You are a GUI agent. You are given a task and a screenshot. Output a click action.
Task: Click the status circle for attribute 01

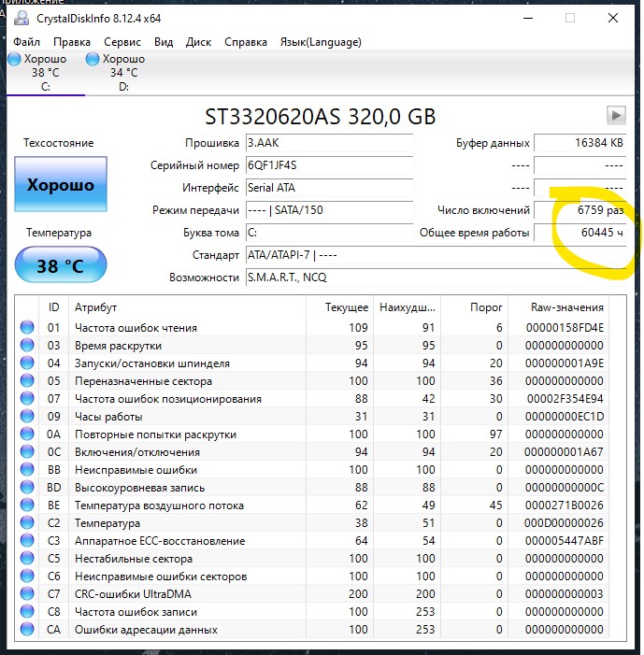click(27, 327)
